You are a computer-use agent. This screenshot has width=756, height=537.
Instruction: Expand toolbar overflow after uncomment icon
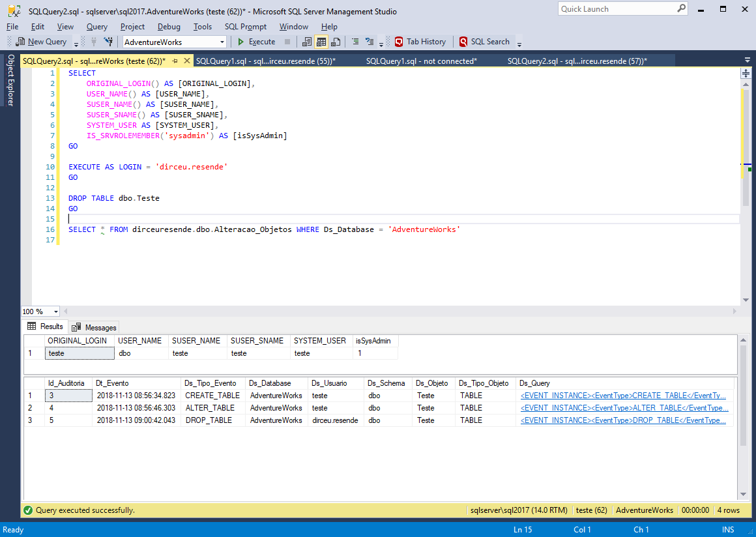point(381,44)
